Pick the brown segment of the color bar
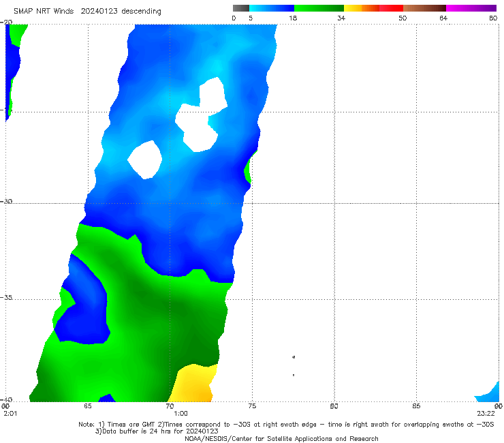Viewport: 504px width, 443px height. 424,8
